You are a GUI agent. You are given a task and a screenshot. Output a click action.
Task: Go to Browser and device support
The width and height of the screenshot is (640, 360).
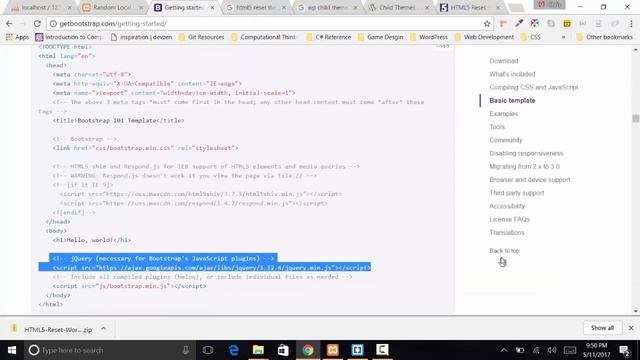pos(530,180)
